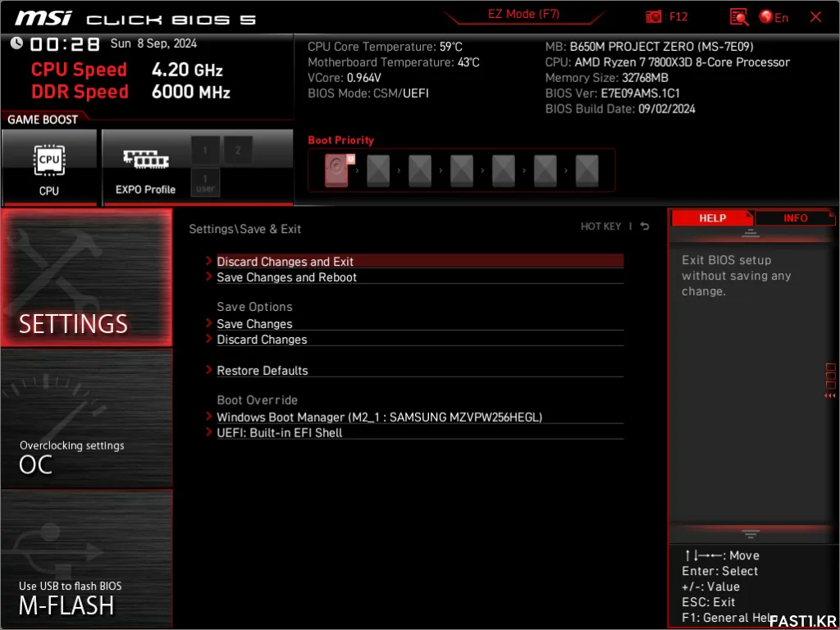This screenshot has height=630, width=840.
Task: Select Save Changes and Reboot
Action: tap(420, 277)
